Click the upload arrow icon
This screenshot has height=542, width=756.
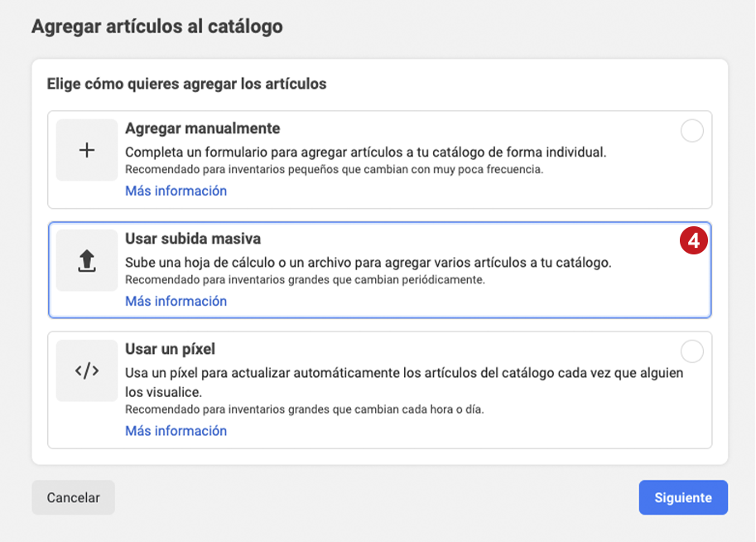coord(87,260)
